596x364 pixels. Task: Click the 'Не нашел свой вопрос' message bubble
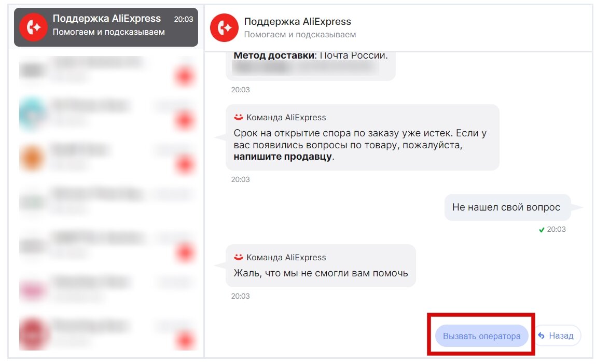[x=507, y=207]
